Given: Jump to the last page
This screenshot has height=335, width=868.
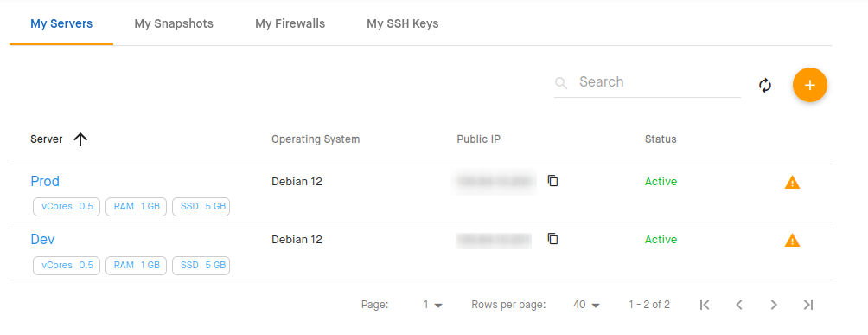Looking at the screenshot, I should coord(808,305).
